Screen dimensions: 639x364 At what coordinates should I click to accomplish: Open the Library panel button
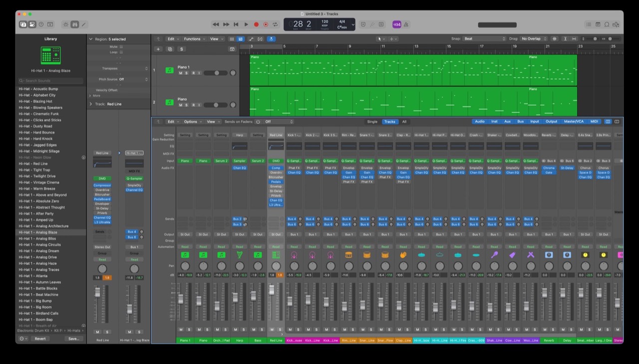click(23, 24)
